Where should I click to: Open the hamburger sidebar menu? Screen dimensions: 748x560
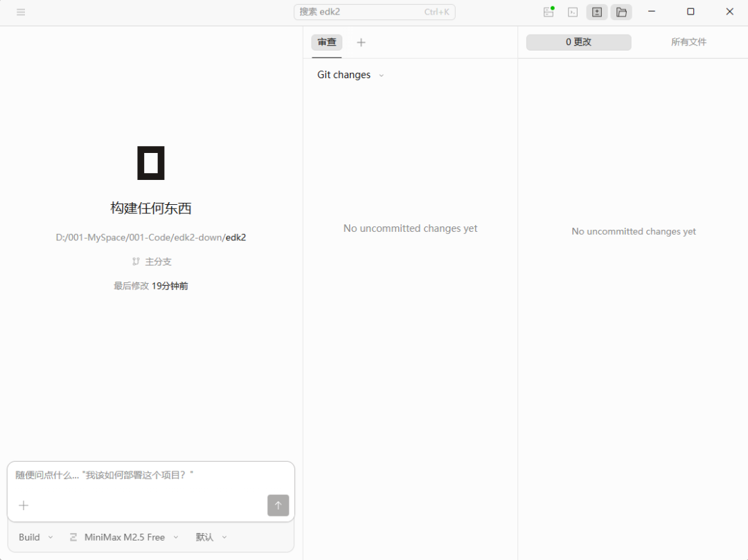21,12
